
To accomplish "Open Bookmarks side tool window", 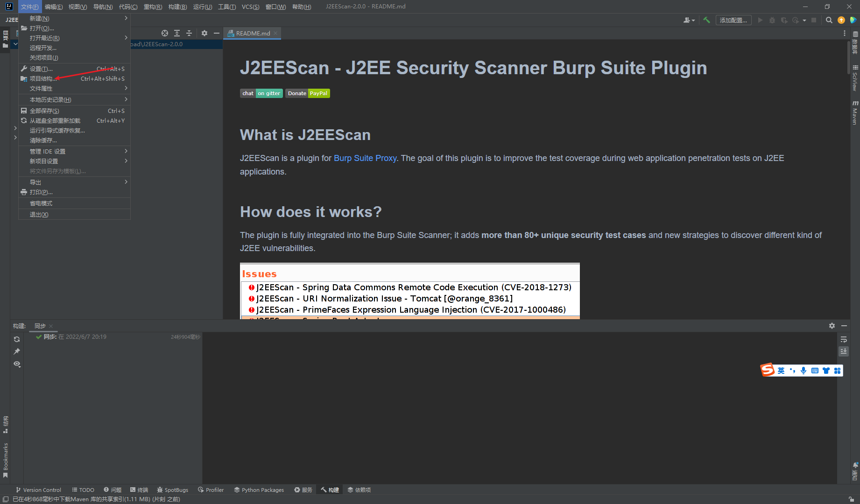I will pyautogui.click(x=5, y=460).
